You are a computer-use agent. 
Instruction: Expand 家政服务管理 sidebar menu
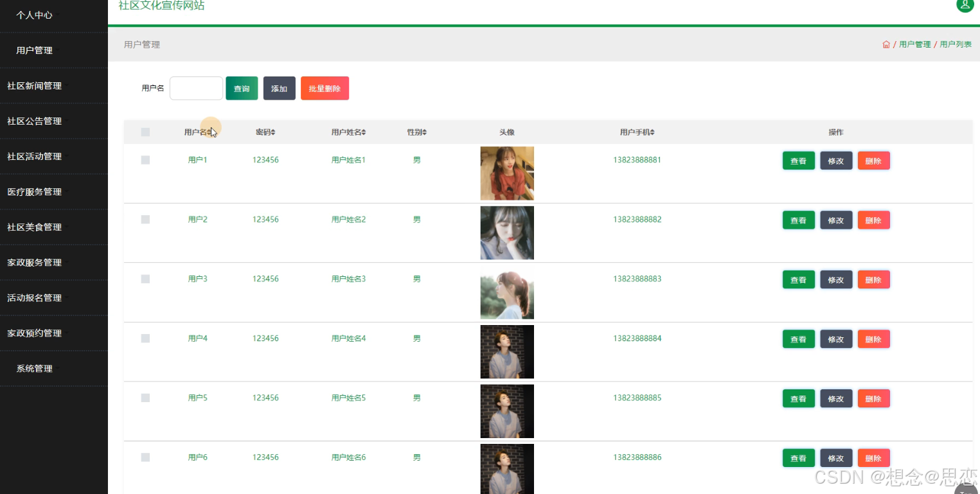[x=54, y=262]
